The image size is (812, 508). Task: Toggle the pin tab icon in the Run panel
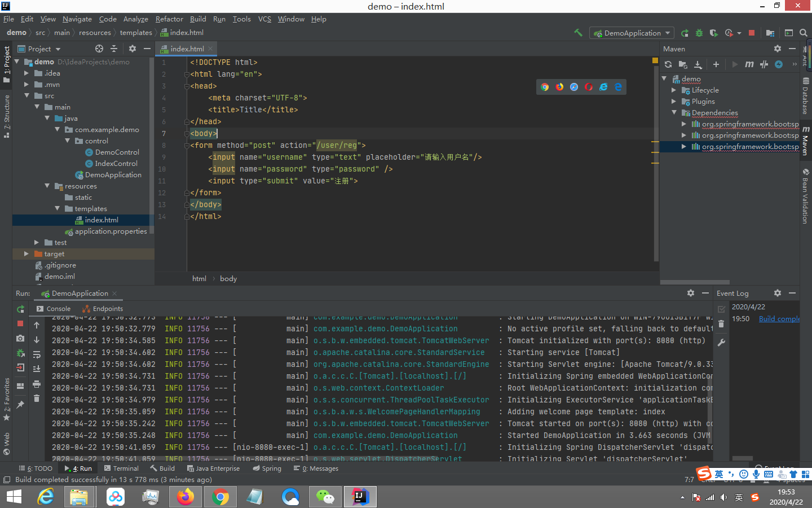20,404
